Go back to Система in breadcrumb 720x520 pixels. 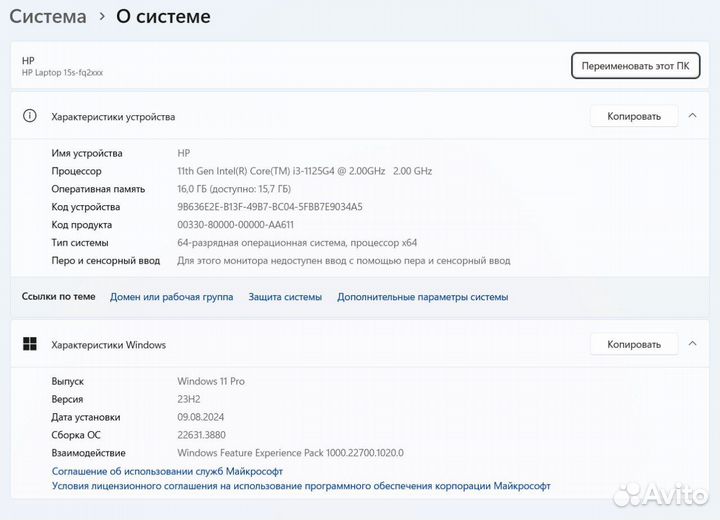(x=48, y=17)
